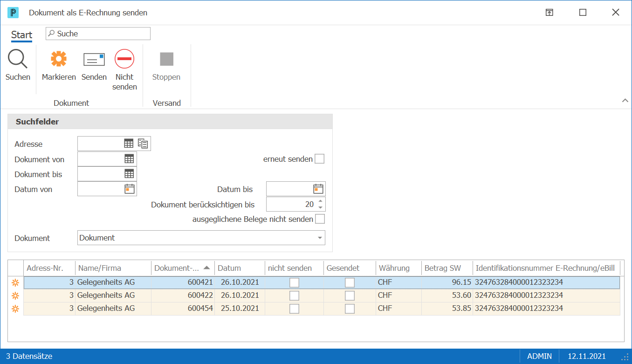Click the 3 Datensätze status text
Image resolution: width=632 pixels, height=364 pixels.
coord(29,356)
